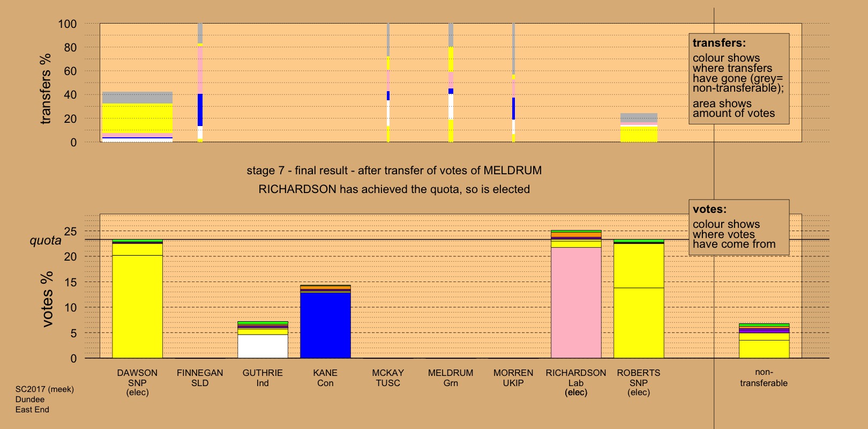
Task: Click the 'transfers %' axis title
Action: (46, 88)
